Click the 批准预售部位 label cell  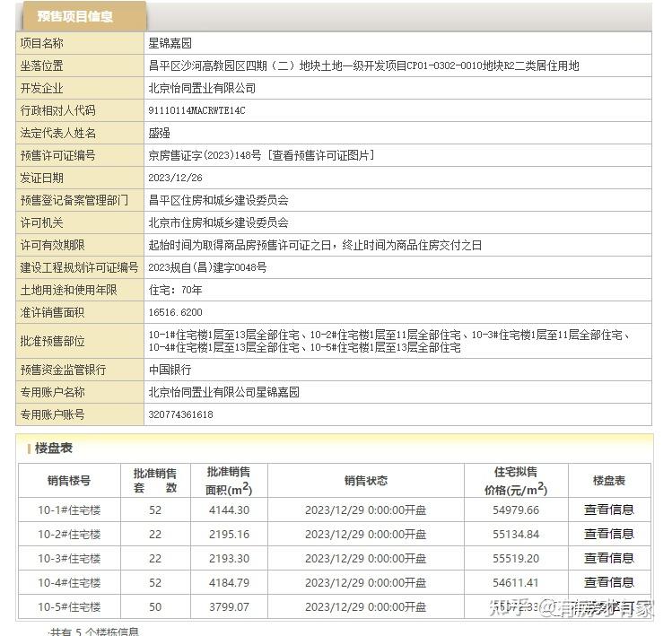coord(80,341)
